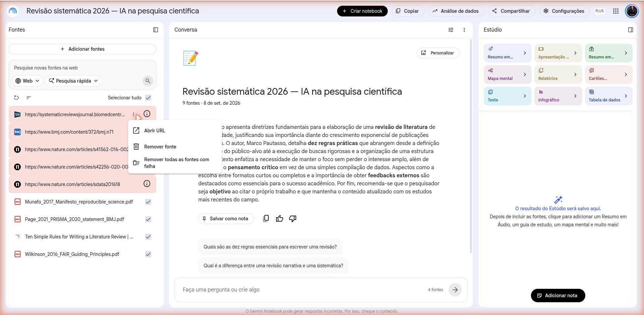Uncheck Ten Simple Rules source checkbox
This screenshot has width=644, height=315.
coord(148,237)
